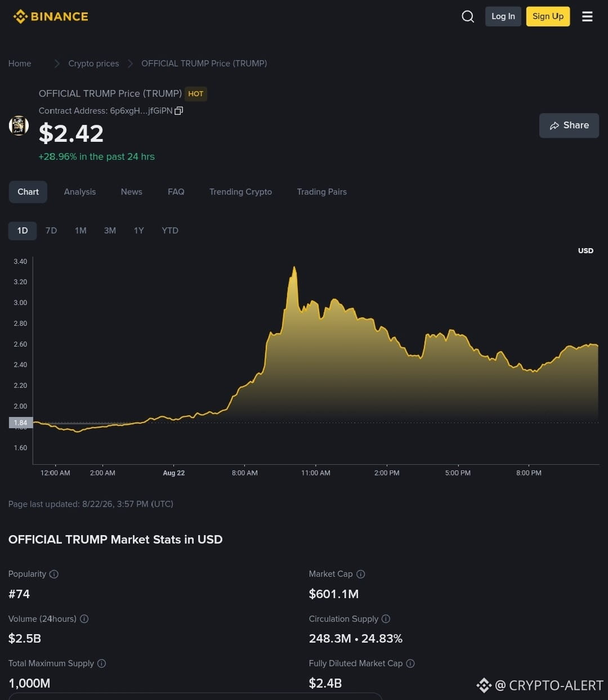The height and width of the screenshot is (700, 608).
Task: Go to Home breadcrumb link
Action: point(20,64)
